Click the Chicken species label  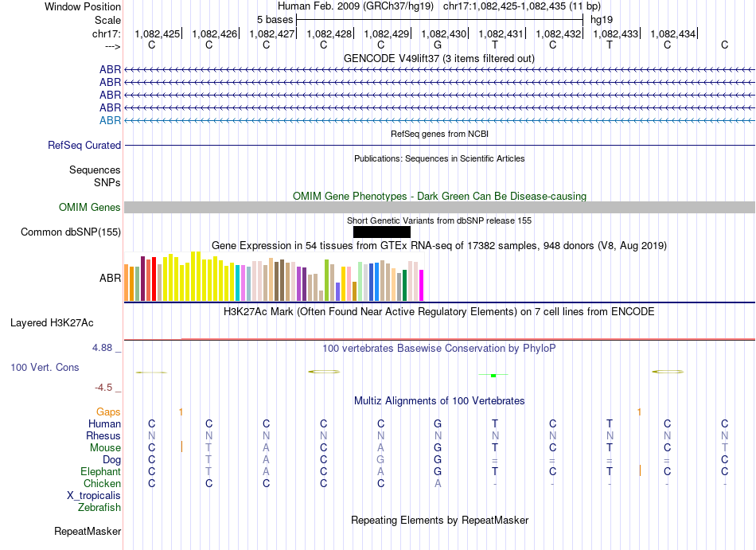pos(102,483)
